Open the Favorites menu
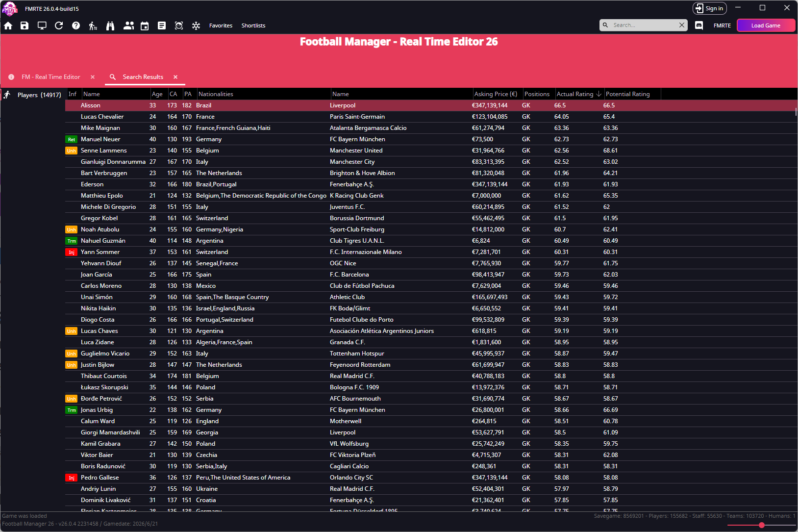Screen dimensions: 798x532 tap(221, 25)
